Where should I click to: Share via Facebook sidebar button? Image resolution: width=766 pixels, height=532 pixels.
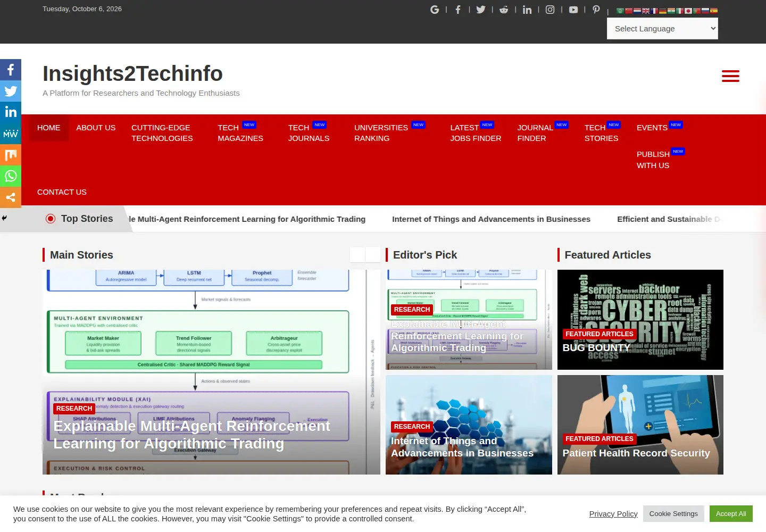11,70
